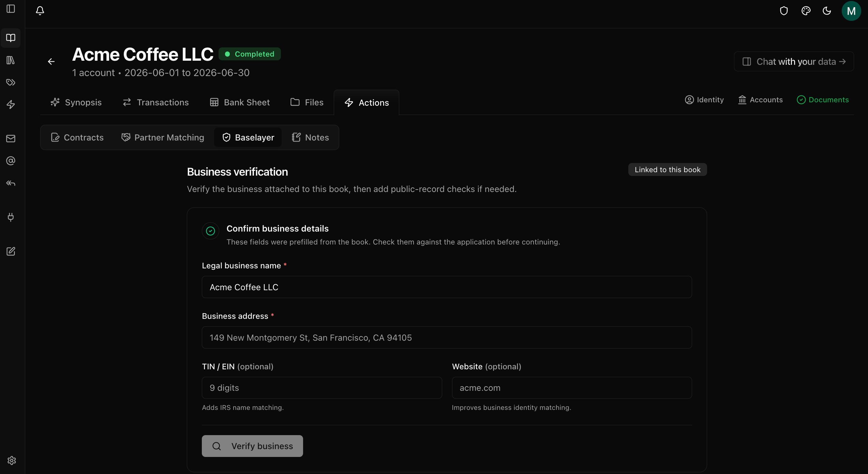Click the Business verification heading
This screenshot has height=474, width=868.
238,172
